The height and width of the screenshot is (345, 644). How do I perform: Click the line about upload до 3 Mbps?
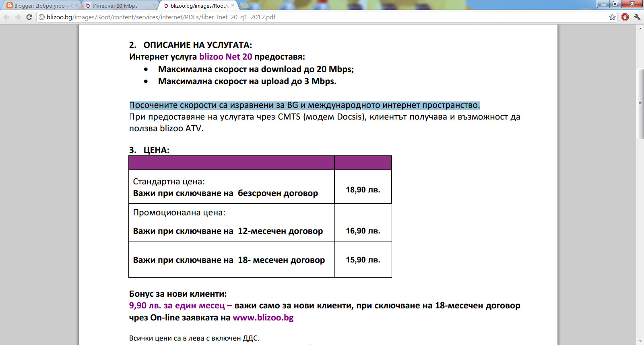tap(247, 81)
